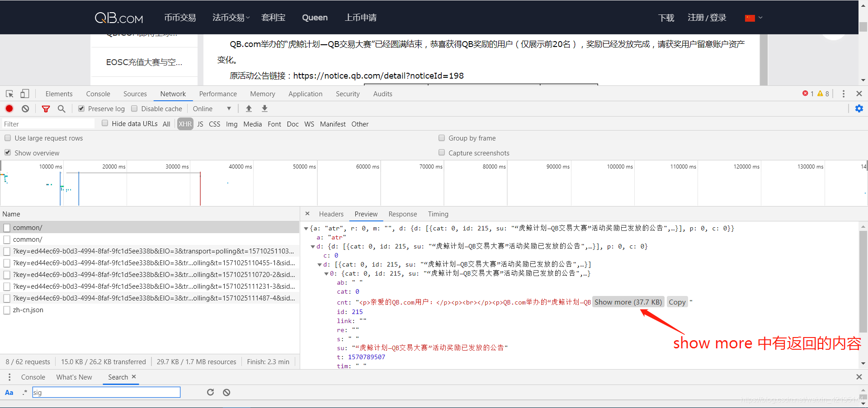Click Show more (37.7 KB) button
The height and width of the screenshot is (408, 868).
pos(628,302)
